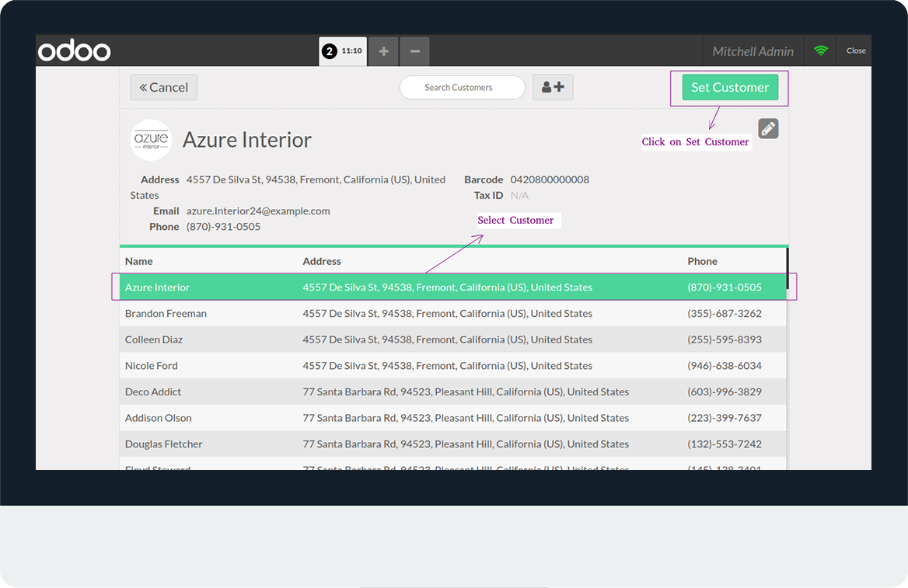
Task: Edit customer details with pencil icon
Action: click(768, 128)
